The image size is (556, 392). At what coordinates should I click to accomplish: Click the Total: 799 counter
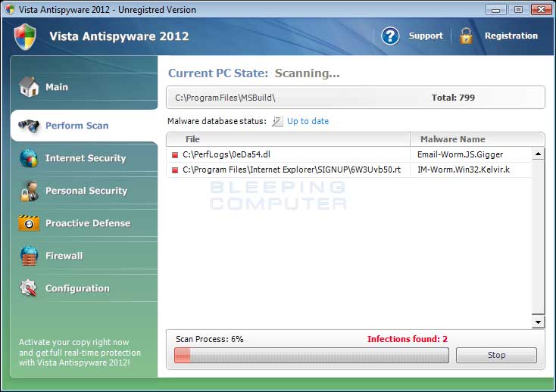point(453,98)
